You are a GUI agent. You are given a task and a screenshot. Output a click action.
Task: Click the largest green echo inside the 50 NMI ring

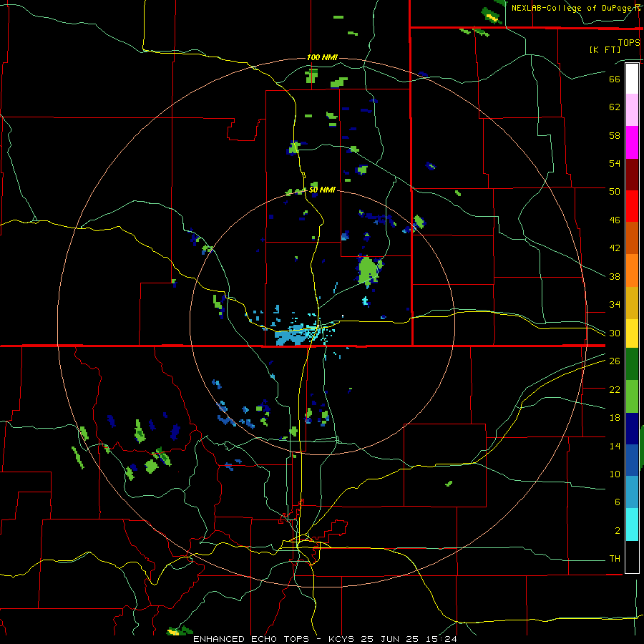point(368,270)
